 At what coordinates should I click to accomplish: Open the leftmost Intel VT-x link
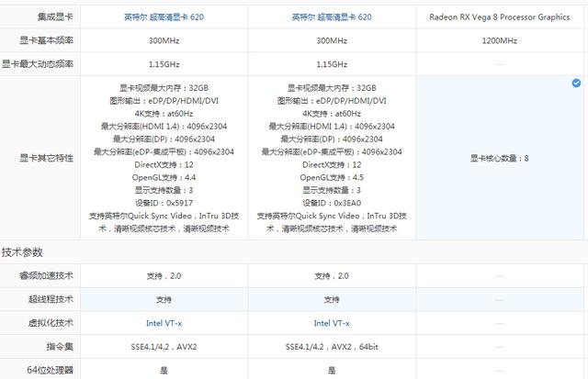164,323
